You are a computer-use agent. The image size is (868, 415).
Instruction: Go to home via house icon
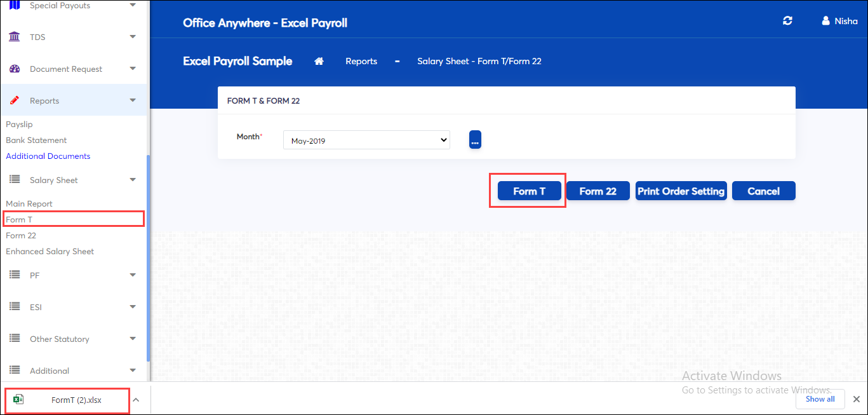(319, 61)
